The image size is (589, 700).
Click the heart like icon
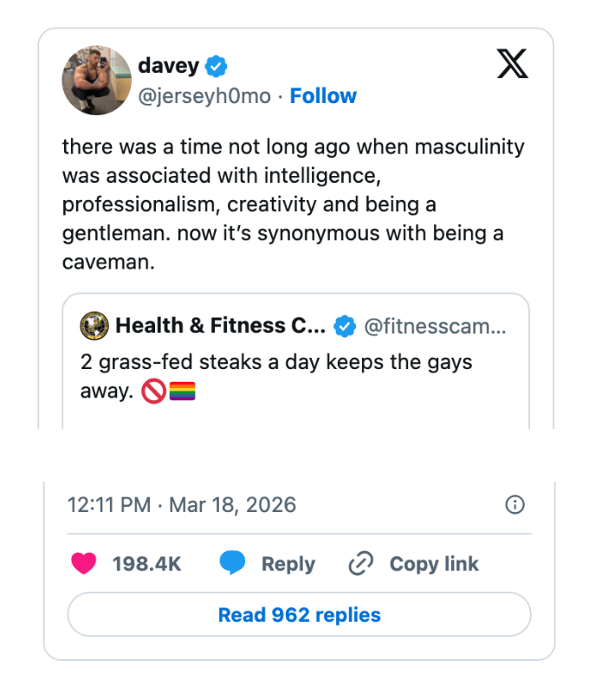coord(83,564)
